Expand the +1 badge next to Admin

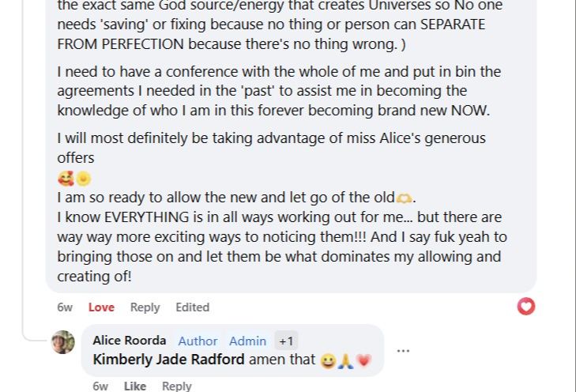[286, 341]
